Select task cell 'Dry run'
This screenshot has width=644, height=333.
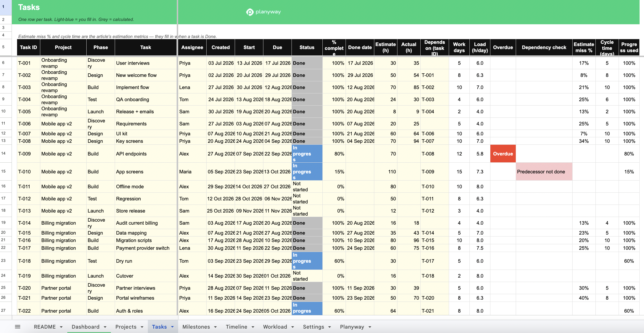tap(146, 261)
